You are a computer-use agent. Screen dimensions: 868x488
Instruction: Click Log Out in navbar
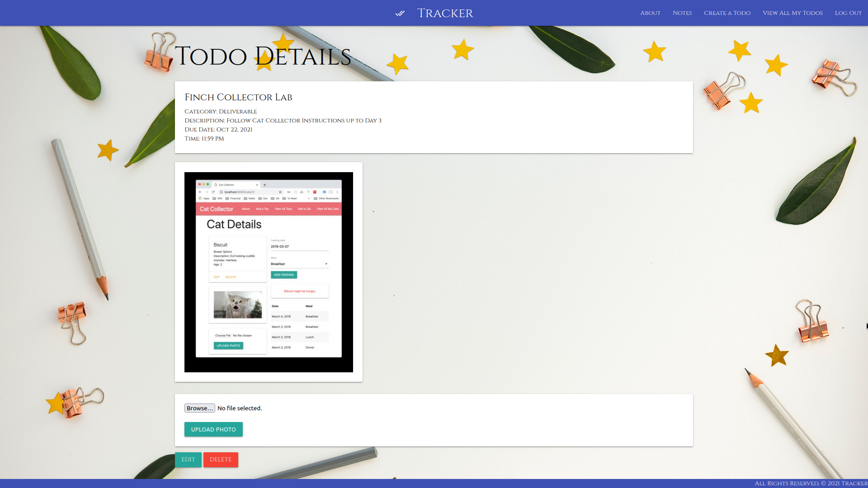(x=848, y=13)
